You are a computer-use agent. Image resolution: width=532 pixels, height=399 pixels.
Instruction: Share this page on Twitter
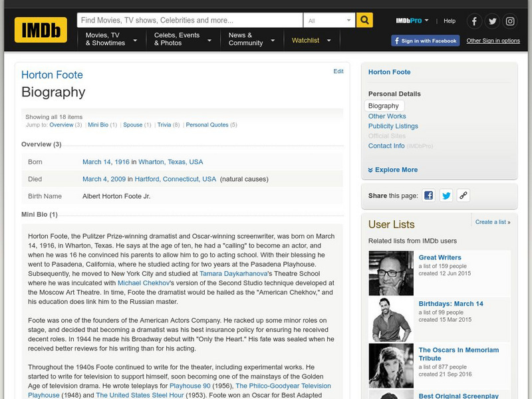[x=448, y=196]
